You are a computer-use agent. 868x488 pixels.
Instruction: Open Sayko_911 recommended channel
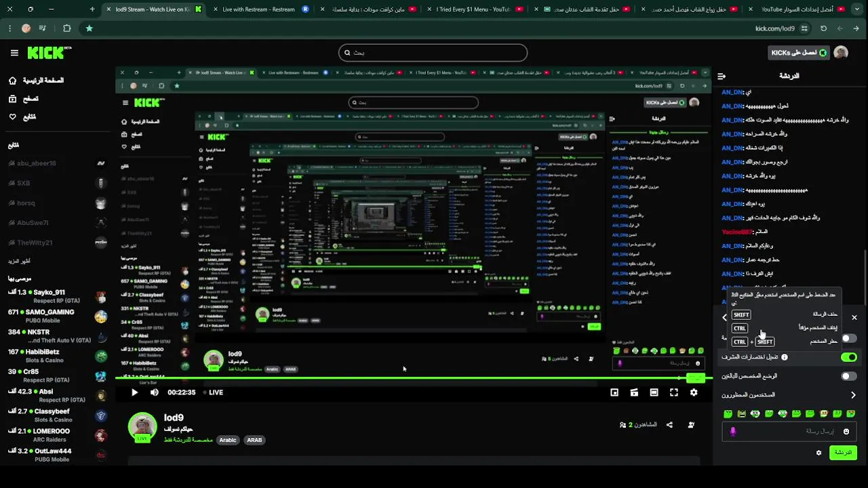click(57, 296)
